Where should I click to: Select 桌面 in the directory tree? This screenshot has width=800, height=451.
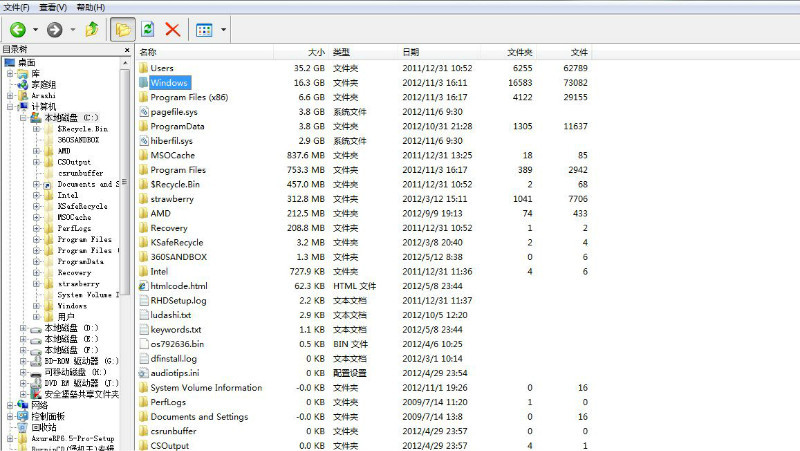(27, 63)
